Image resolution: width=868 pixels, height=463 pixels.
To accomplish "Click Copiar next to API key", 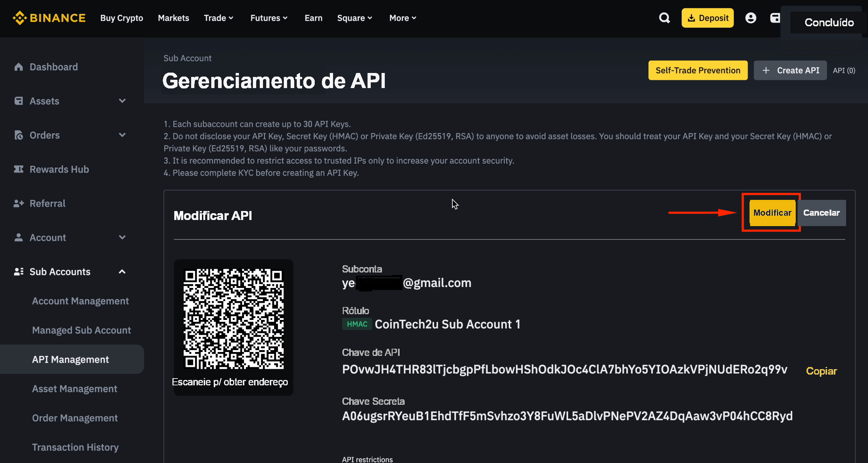I will [x=821, y=371].
